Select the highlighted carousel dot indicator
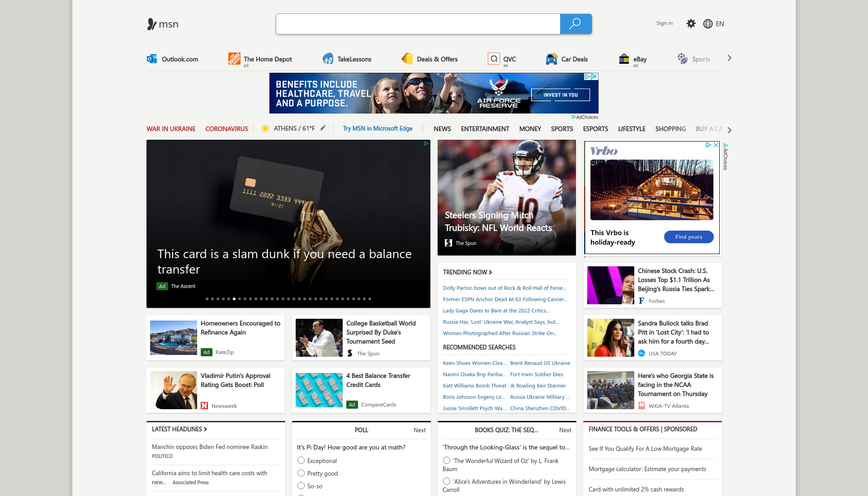This screenshot has height=496, width=868. (234, 299)
